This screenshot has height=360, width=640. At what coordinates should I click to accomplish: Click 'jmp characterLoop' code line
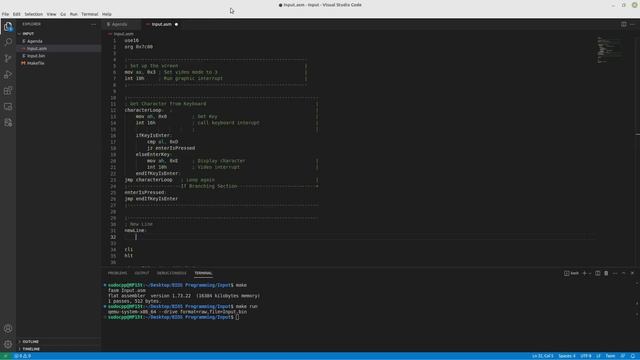149,180
